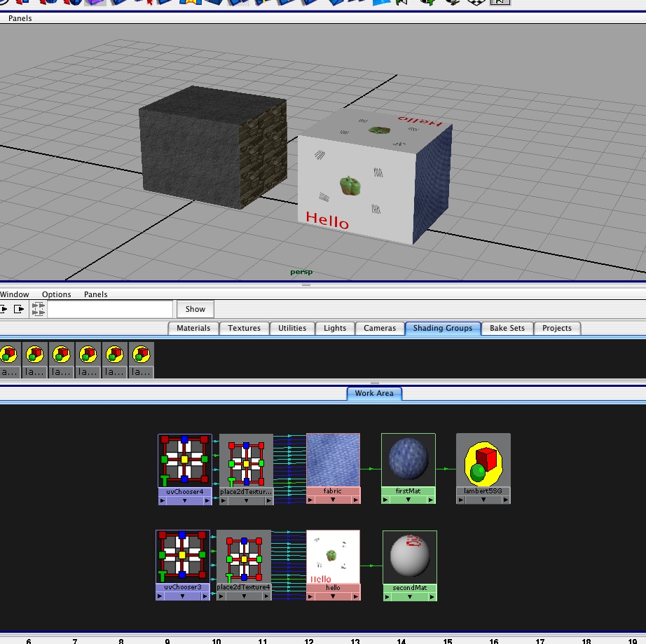This screenshot has height=644, width=646.
Task: Expand the secondMat node's output connections triangle
Action: [x=432, y=597]
